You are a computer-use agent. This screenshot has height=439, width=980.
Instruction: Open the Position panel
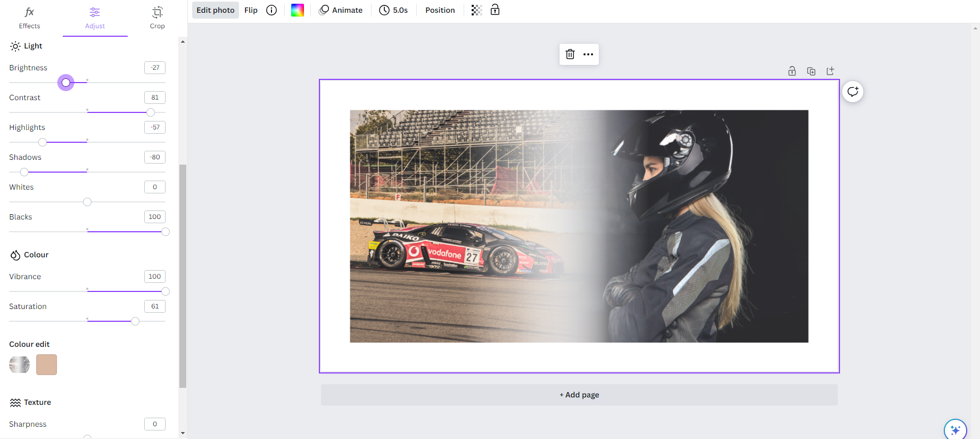coord(440,10)
